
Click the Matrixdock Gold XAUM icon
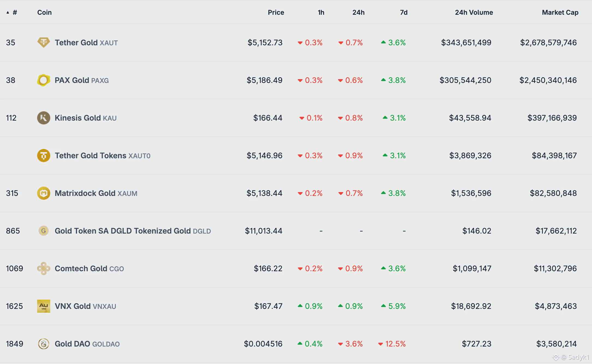pos(43,193)
